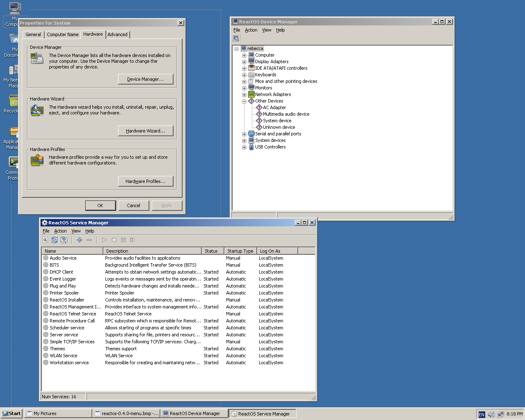
Task: Expand the USB Controllers node
Action: (244, 147)
